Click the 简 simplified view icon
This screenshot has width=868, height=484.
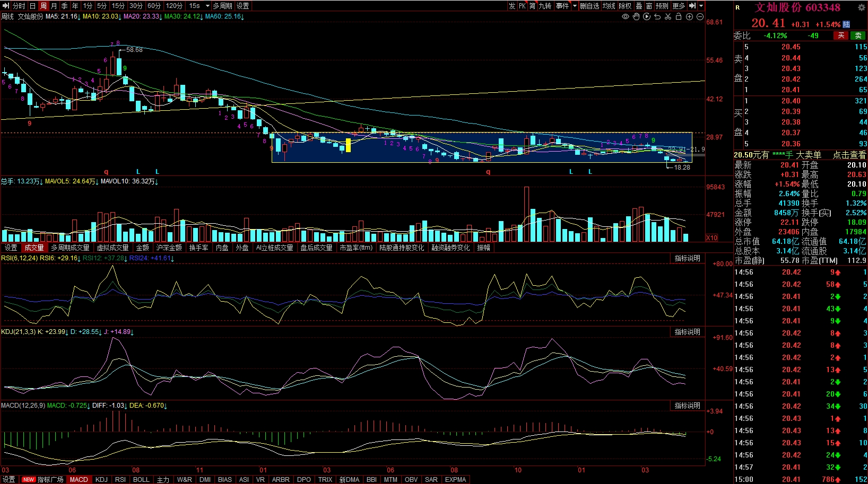coord(532,6)
